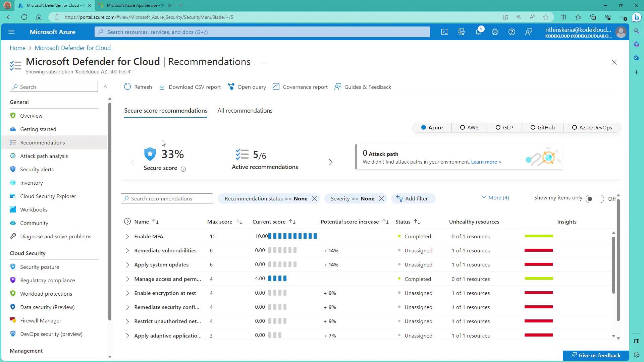The height and width of the screenshot is (362, 644).
Task: Select the AWS environment option
Action: click(x=469, y=128)
